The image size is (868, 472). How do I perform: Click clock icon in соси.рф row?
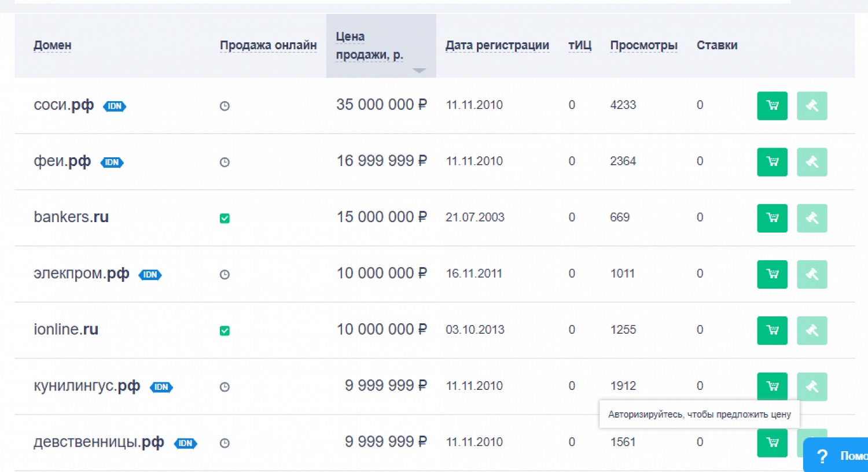point(225,106)
